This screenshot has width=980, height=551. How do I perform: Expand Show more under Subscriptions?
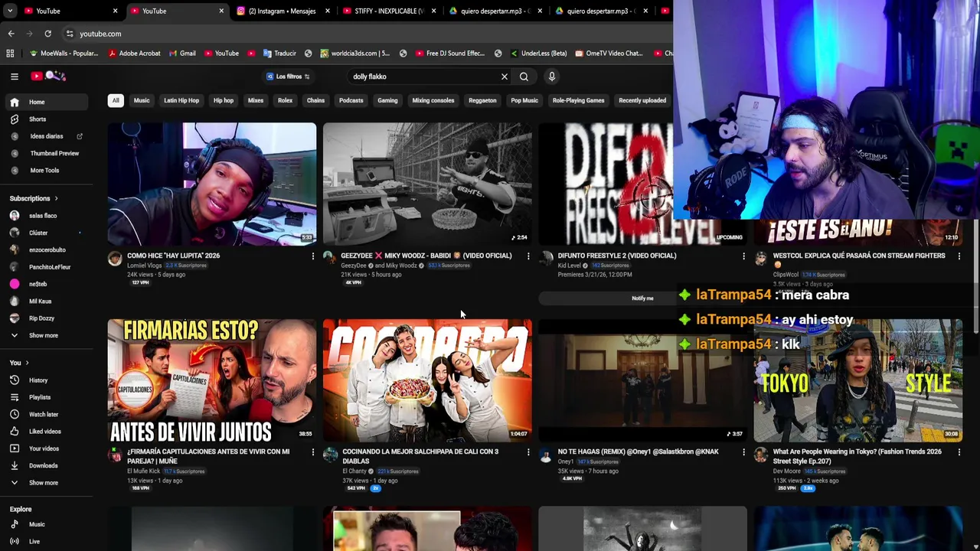coord(46,335)
